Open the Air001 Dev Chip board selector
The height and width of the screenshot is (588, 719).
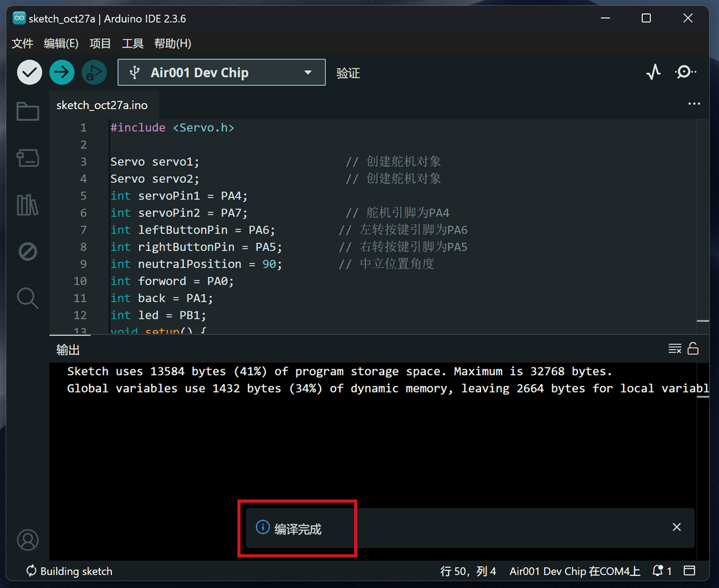click(x=222, y=73)
